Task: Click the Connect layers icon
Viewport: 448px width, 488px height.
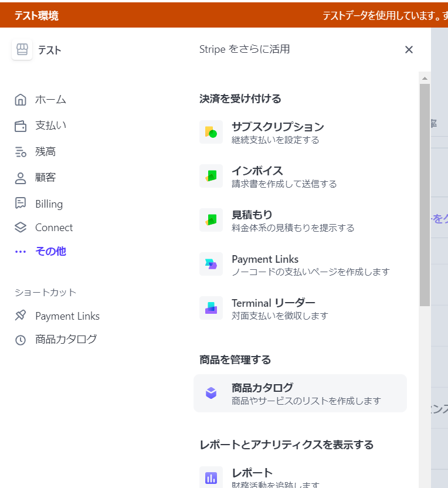Action: tap(21, 228)
